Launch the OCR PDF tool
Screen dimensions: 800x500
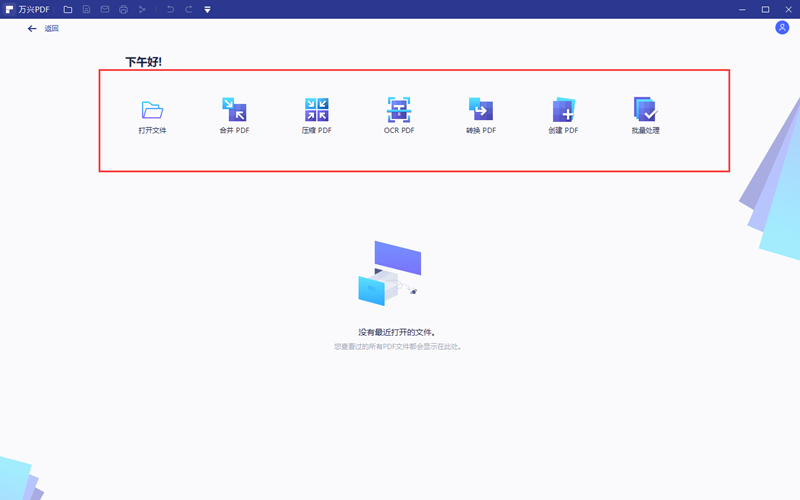click(x=399, y=110)
